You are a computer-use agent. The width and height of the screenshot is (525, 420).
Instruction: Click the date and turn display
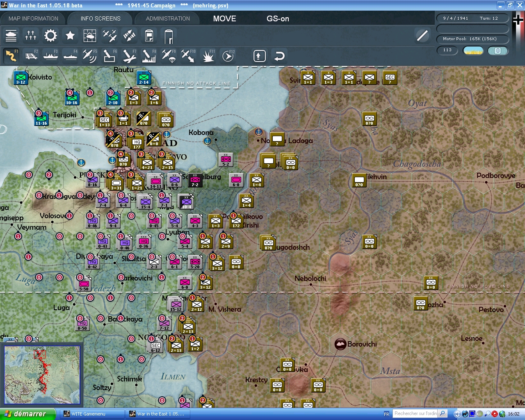click(x=472, y=18)
